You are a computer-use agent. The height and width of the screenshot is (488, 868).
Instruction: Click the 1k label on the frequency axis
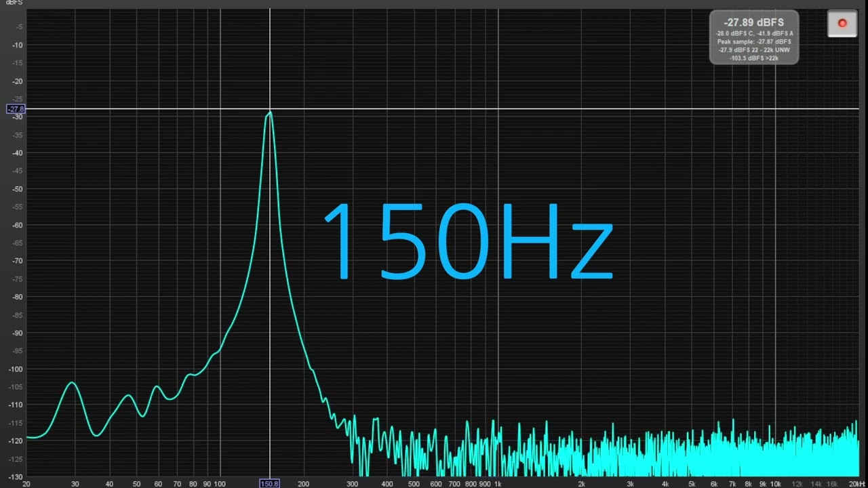click(x=498, y=484)
